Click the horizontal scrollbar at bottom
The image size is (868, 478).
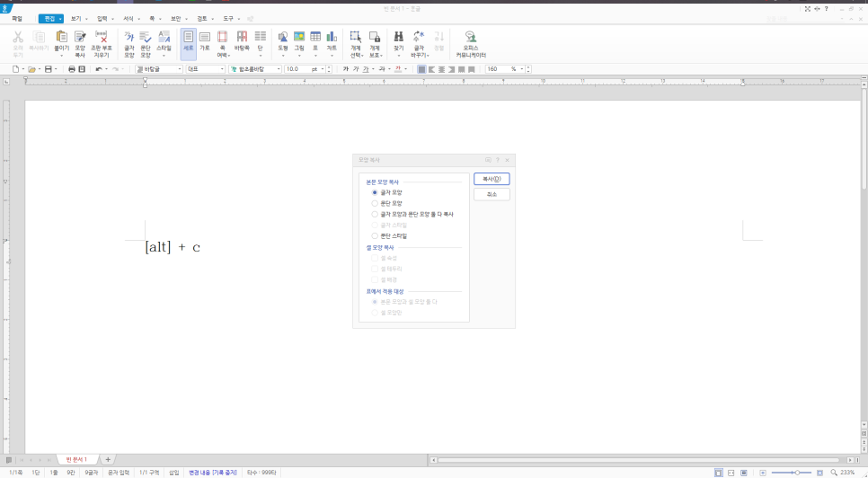(x=639, y=460)
